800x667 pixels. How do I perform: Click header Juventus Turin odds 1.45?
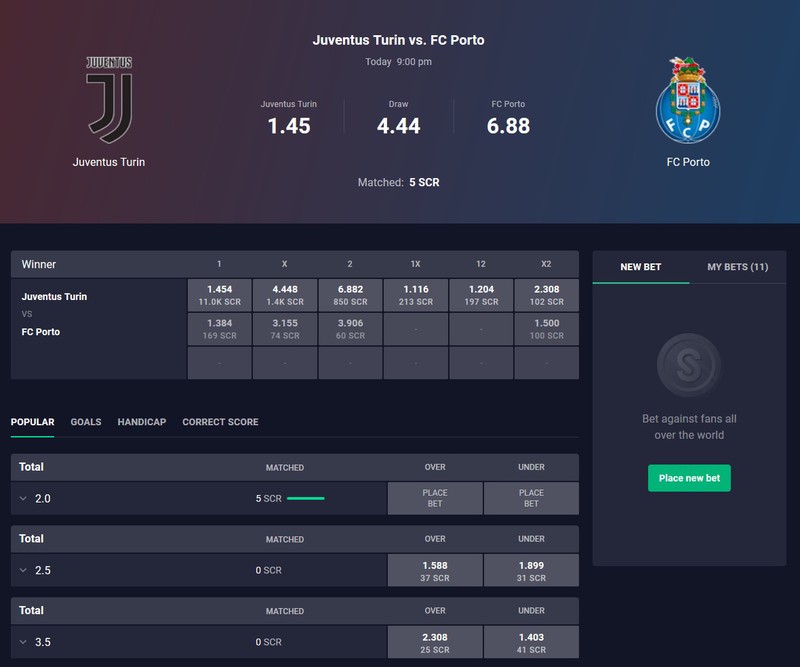click(289, 126)
